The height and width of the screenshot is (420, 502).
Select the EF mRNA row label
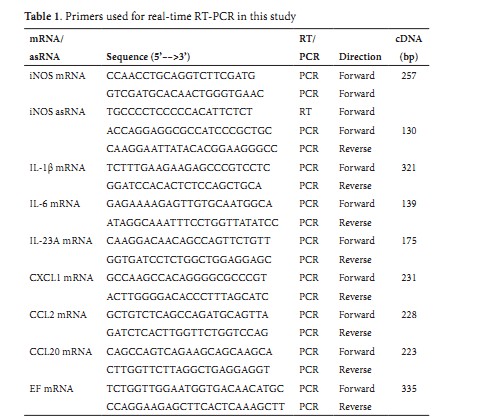click(x=51, y=389)
